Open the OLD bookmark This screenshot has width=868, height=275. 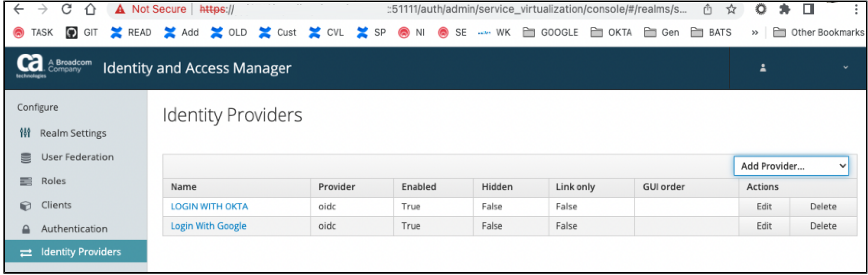coord(229,33)
